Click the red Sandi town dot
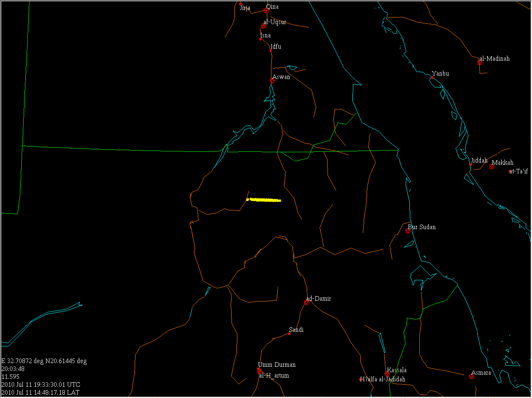The height and width of the screenshot is (398, 532). coord(289,334)
